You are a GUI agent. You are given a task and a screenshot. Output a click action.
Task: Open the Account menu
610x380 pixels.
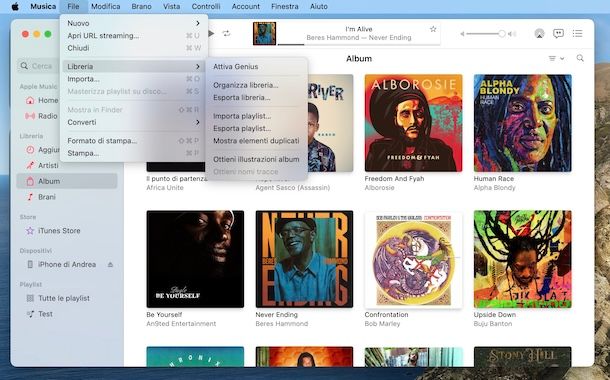coord(245,6)
